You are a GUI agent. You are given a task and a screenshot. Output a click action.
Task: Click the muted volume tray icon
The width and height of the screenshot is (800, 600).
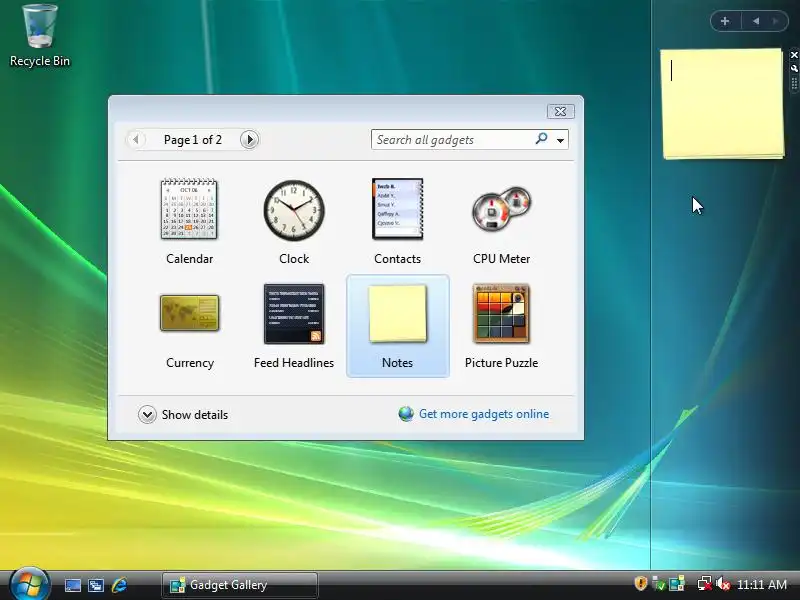click(x=722, y=583)
